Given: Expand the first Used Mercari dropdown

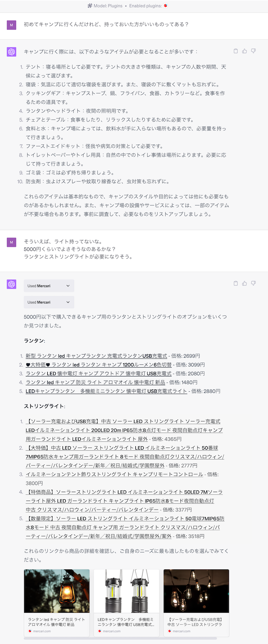Looking at the screenshot, I should point(49,286).
